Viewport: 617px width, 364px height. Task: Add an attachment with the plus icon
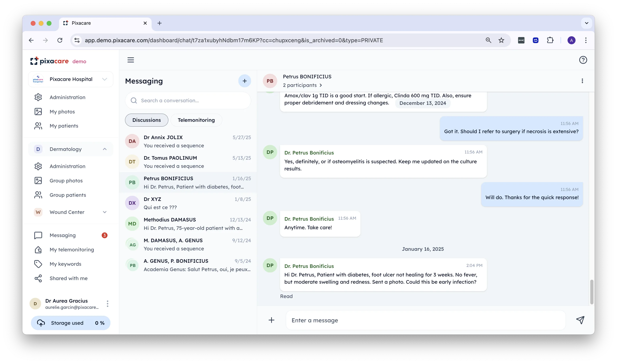pos(271,320)
